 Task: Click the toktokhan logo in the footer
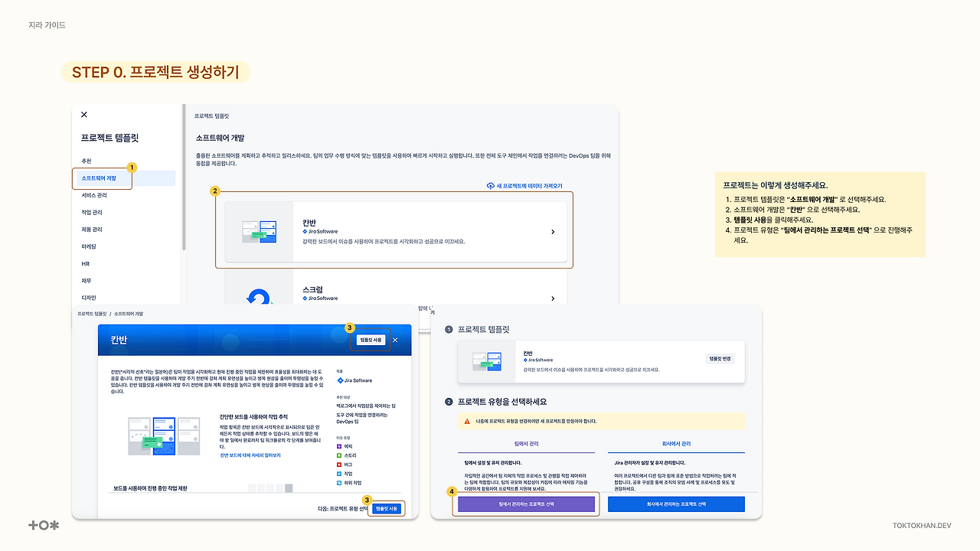tap(44, 525)
